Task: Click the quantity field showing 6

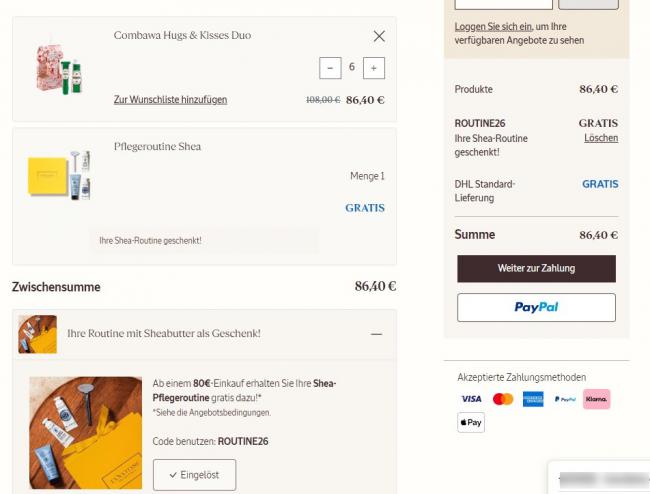Action: pos(352,68)
